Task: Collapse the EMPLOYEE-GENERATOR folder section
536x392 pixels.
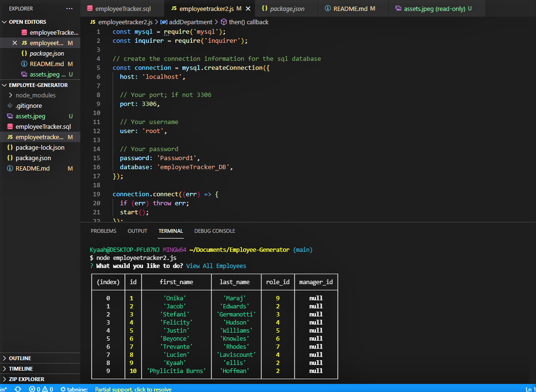Action: pyautogui.click(x=5, y=85)
